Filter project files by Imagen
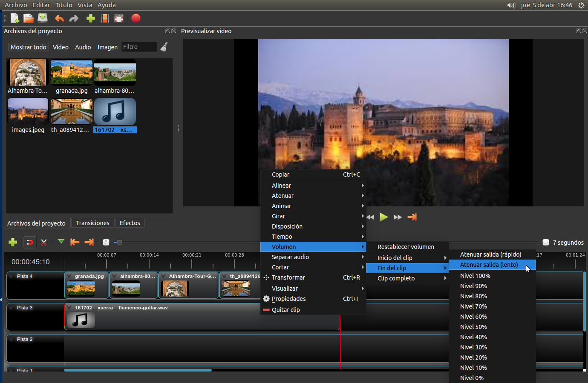Viewport: 588px width, 383px height. tap(107, 47)
